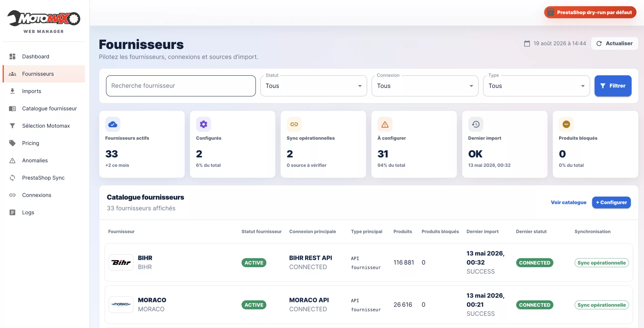Open the Imports section
644x328 pixels.
44,91
